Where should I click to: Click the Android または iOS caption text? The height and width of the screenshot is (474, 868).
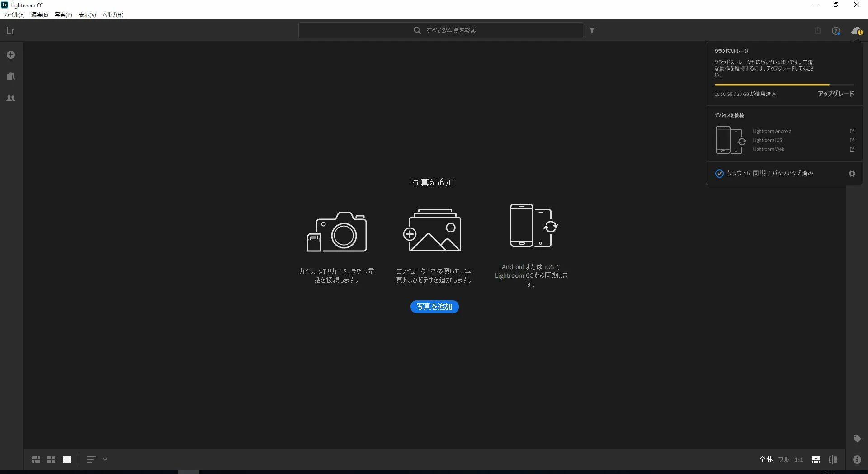[531, 275]
